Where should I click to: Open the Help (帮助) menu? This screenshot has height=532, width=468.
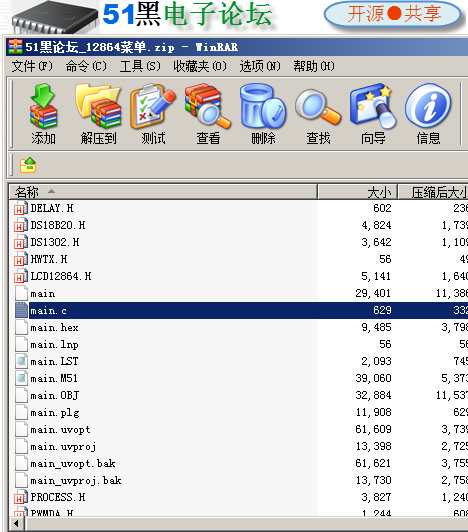tap(314, 66)
